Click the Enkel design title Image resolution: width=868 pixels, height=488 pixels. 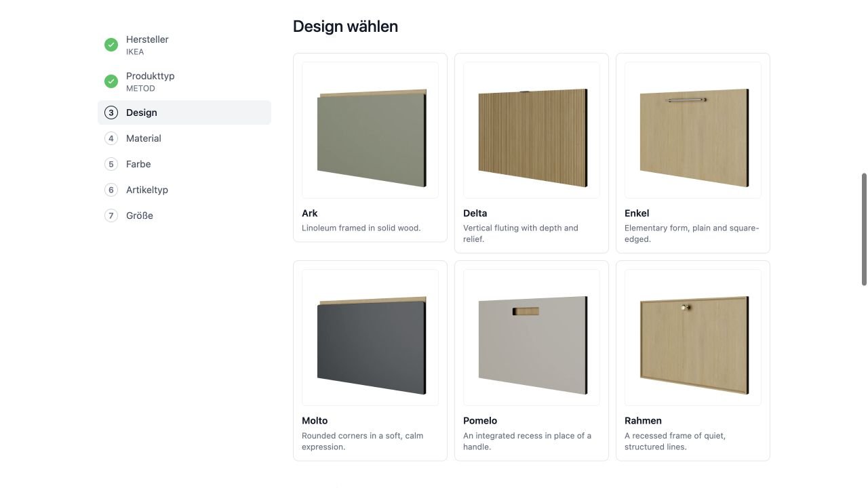click(x=637, y=213)
